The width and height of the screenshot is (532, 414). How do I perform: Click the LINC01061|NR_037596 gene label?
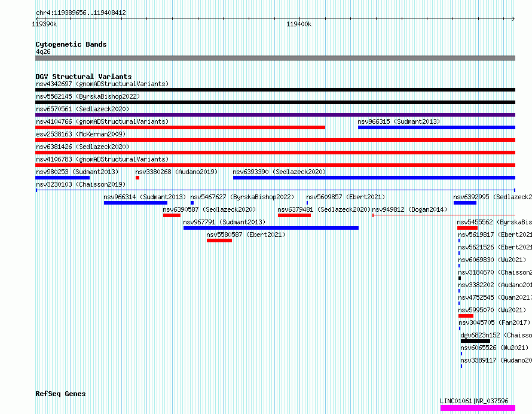[475, 401]
